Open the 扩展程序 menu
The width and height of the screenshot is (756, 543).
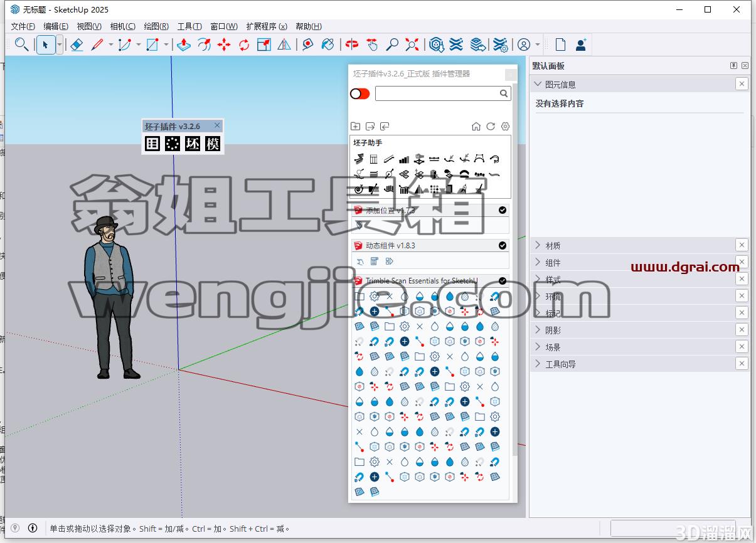pos(267,26)
